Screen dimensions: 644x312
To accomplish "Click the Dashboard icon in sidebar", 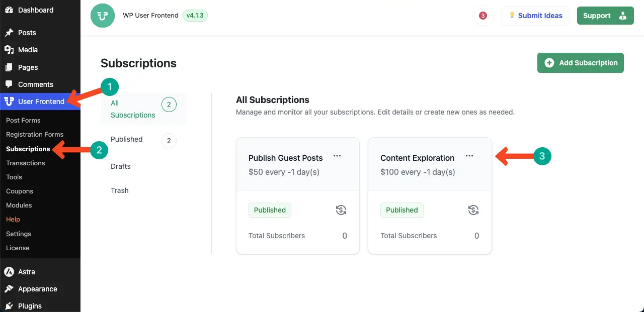I will tap(9, 10).
